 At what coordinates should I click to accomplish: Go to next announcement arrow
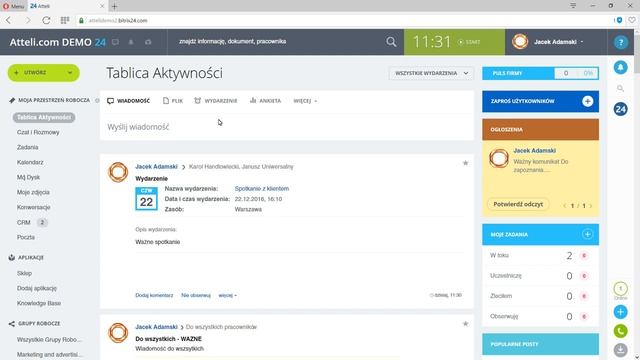(590, 206)
